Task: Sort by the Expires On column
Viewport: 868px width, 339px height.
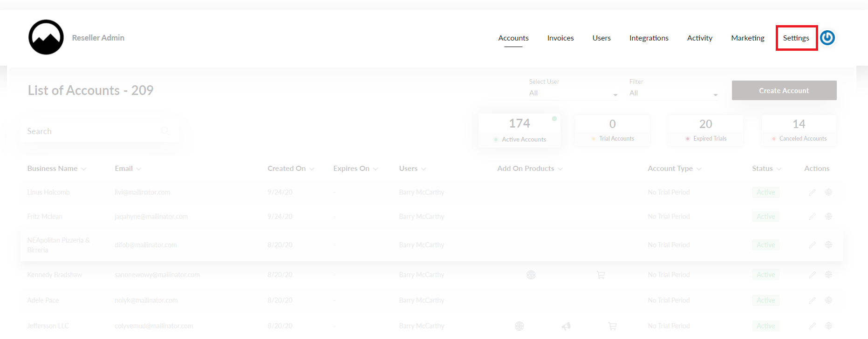Action: pyautogui.click(x=355, y=169)
